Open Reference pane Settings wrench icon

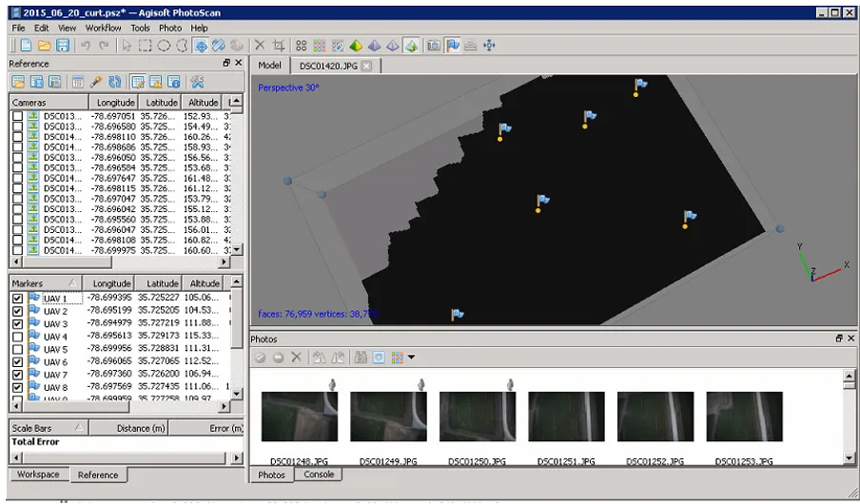pos(198,83)
